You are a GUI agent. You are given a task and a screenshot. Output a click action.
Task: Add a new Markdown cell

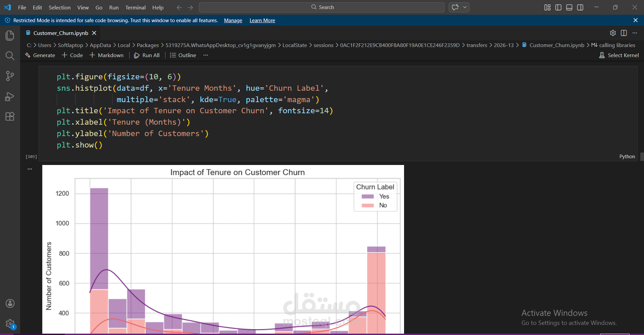(107, 55)
